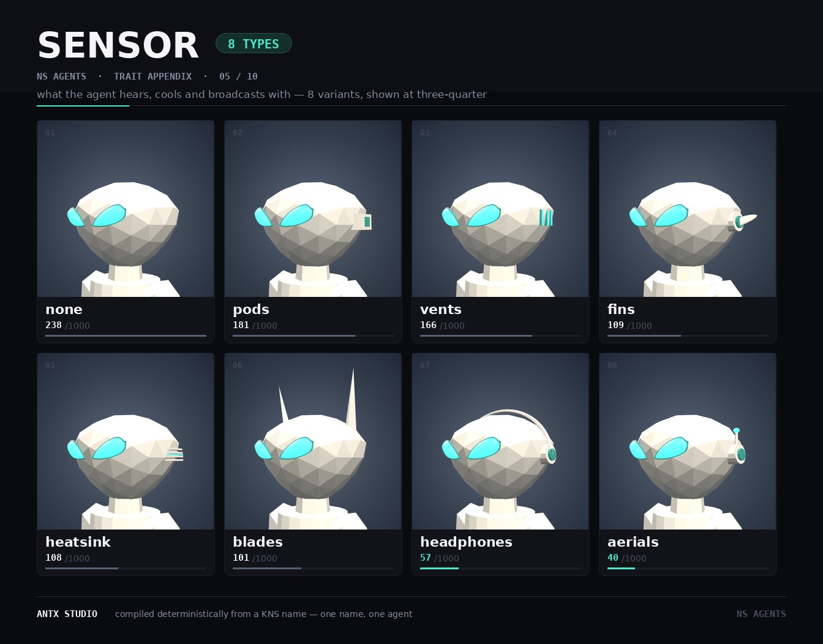823x644 pixels.
Task: Click the 'headphones' card title
Action: [x=466, y=542]
